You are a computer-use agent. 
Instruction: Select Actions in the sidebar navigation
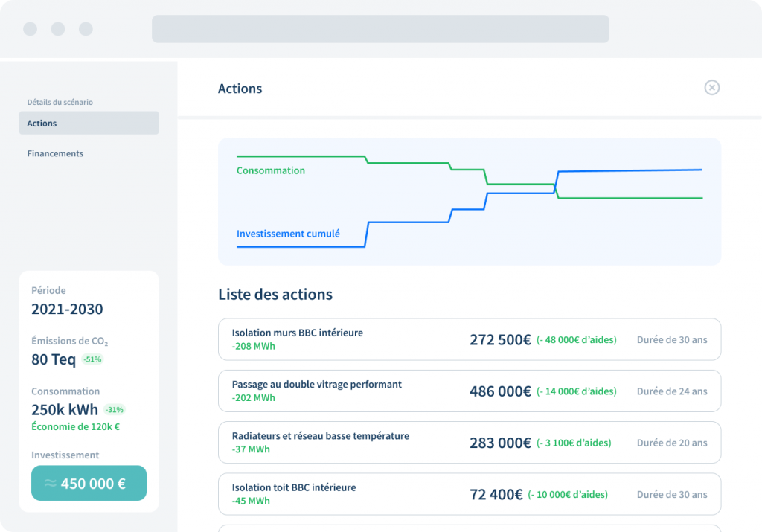point(41,123)
